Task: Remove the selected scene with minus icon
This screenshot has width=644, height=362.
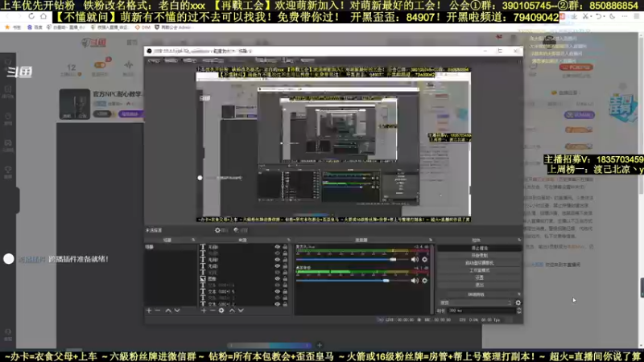Action: tap(158, 311)
